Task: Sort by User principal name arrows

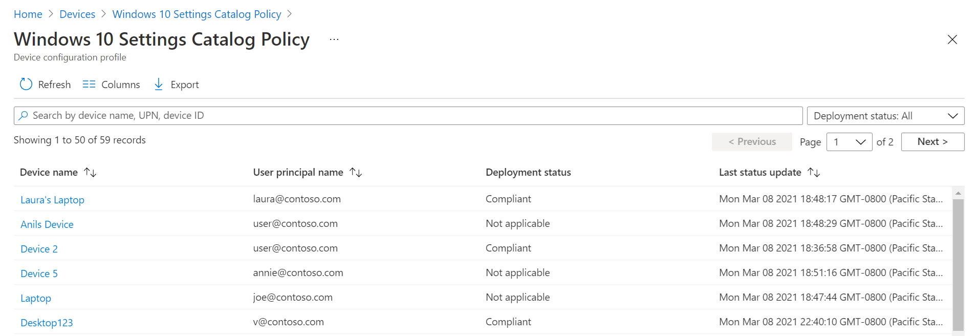Action: tap(356, 173)
